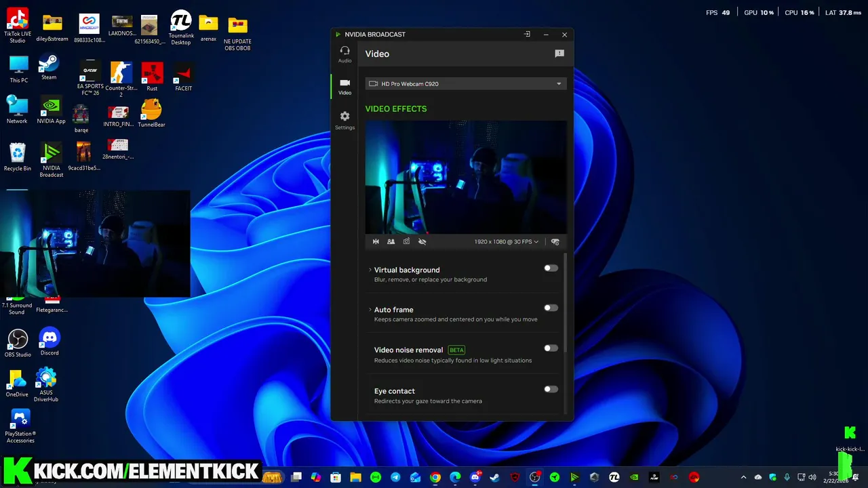Click the mirror camera preview icon
Image resolution: width=868 pixels, height=488 pixels.
(x=376, y=241)
